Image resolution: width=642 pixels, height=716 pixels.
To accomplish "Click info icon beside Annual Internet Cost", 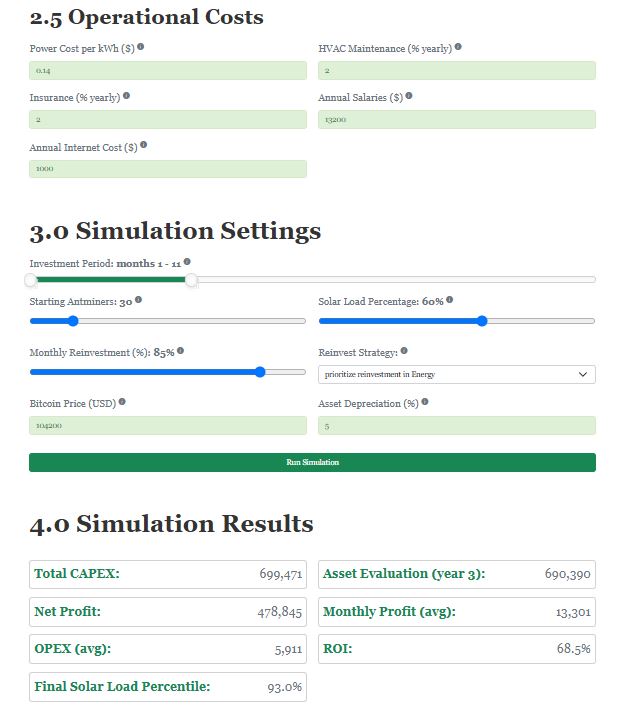I will (x=144, y=145).
